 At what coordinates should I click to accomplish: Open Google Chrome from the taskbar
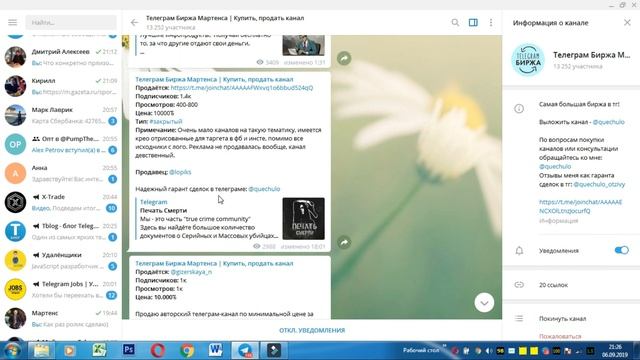187,351
